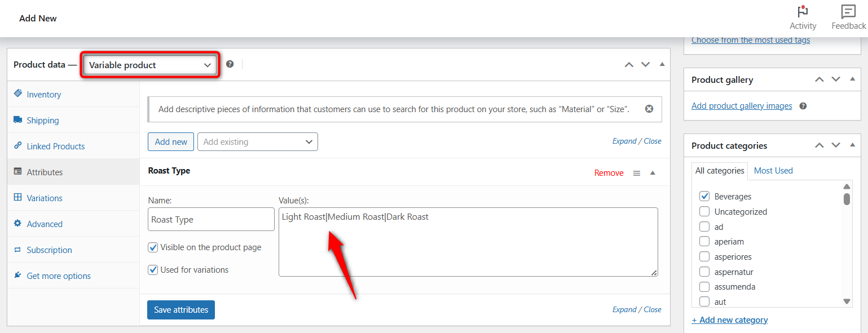Switch to the All categories tab
868x333 pixels.
[x=720, y=170]
